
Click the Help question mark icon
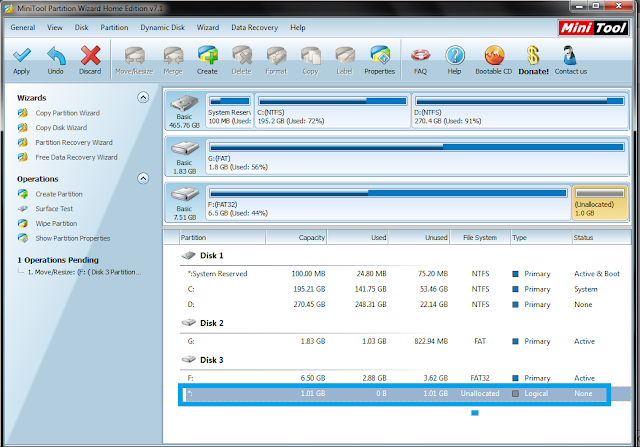click(455, 55)
